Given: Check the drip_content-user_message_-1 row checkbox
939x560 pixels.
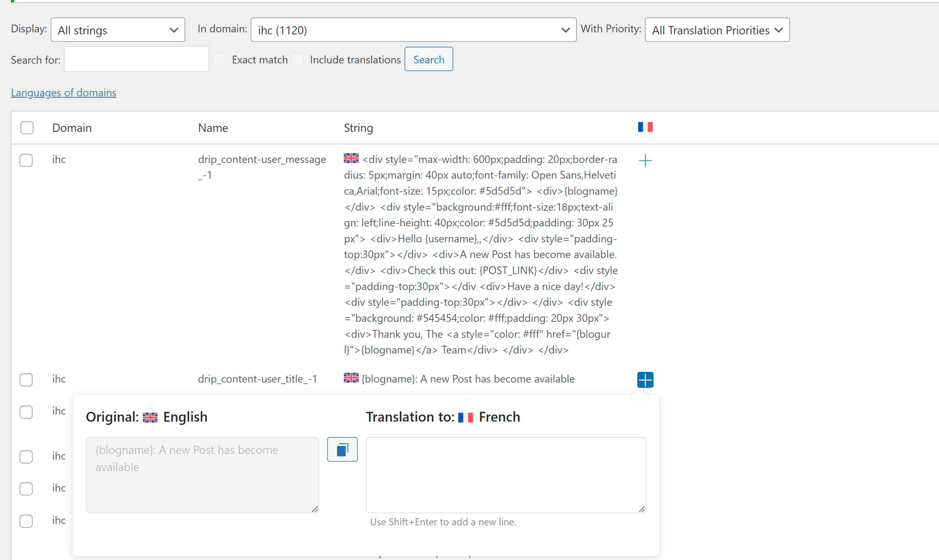Looking at the screenshot, I should [26, 160].
